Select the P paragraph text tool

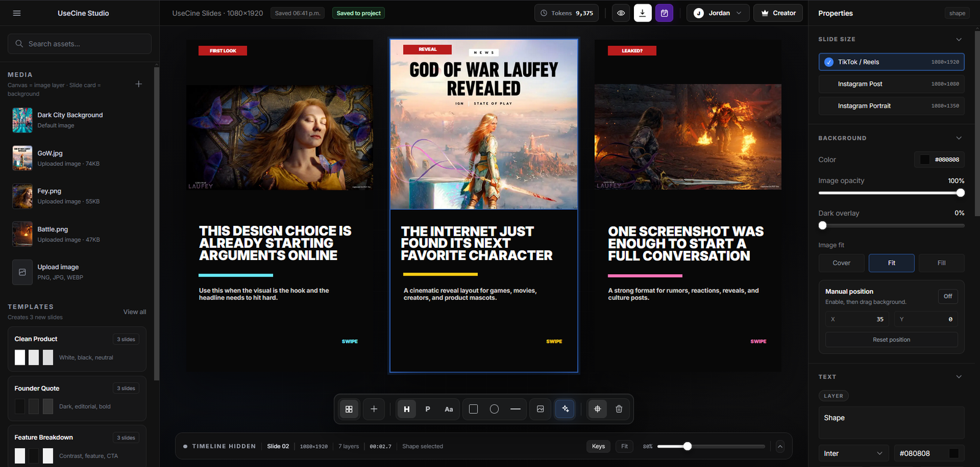click(x=428, y=409)
